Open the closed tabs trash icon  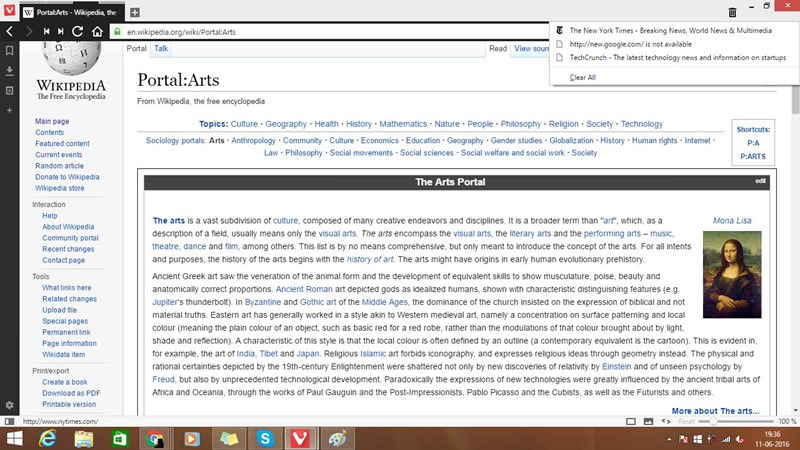732,12
